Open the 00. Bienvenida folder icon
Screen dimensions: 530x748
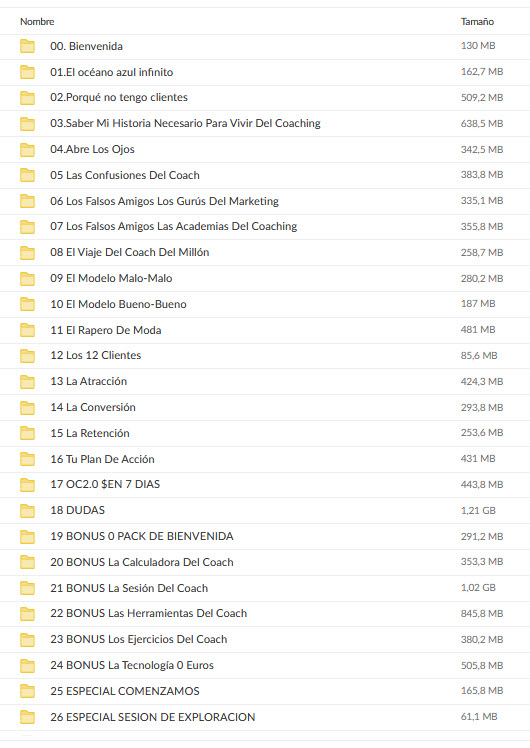pyautogui.click(x=27, y=46)
